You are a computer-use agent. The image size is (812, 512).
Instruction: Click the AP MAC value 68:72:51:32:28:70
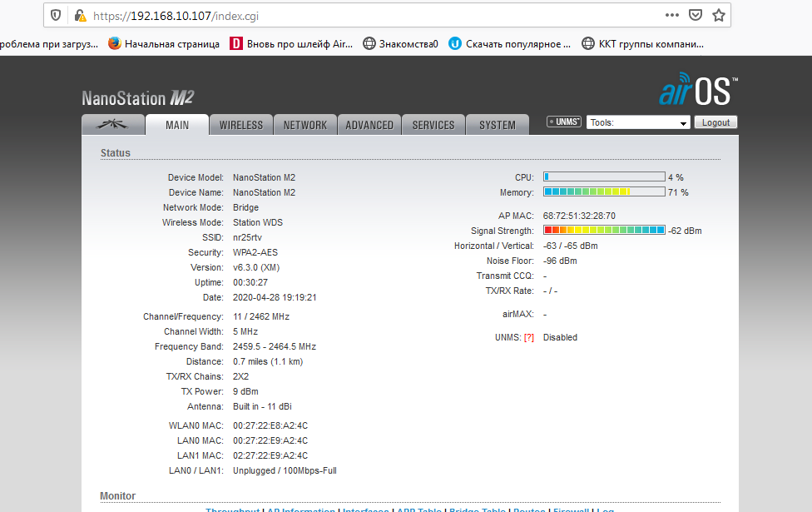point(579,216)
